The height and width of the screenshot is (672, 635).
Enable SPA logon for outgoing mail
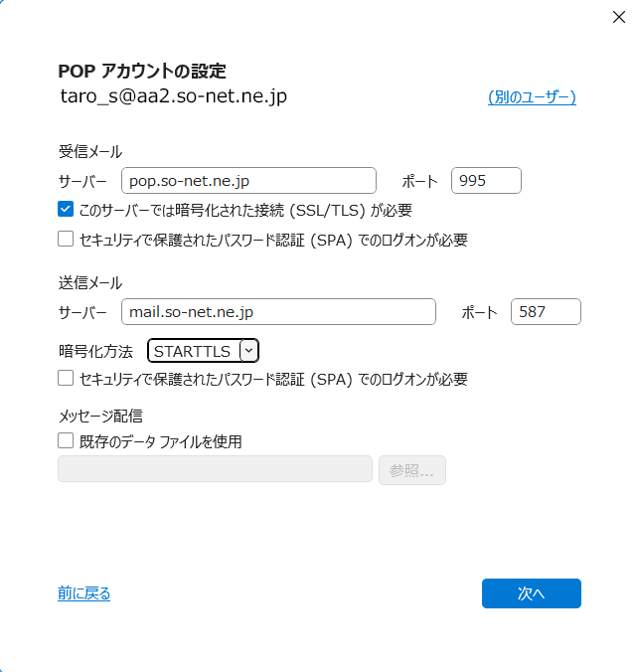pyautogui.click(x=66, y=378)
